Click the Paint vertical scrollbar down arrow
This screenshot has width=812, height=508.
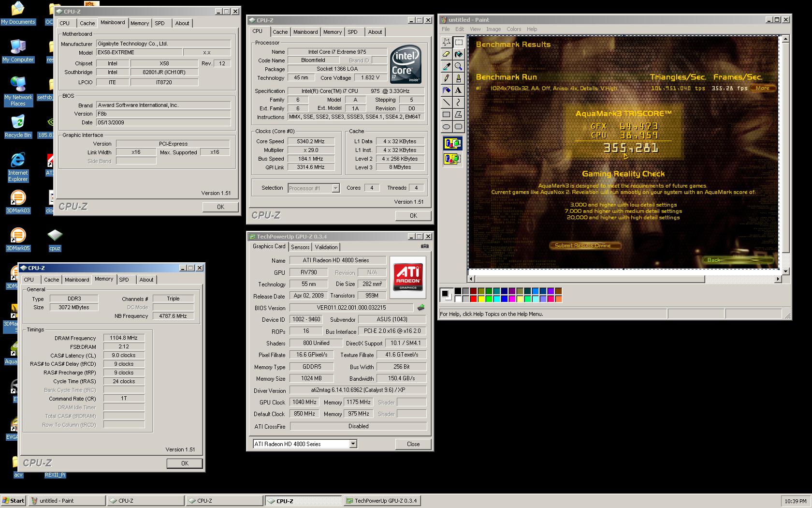click(x=785, y=271)
